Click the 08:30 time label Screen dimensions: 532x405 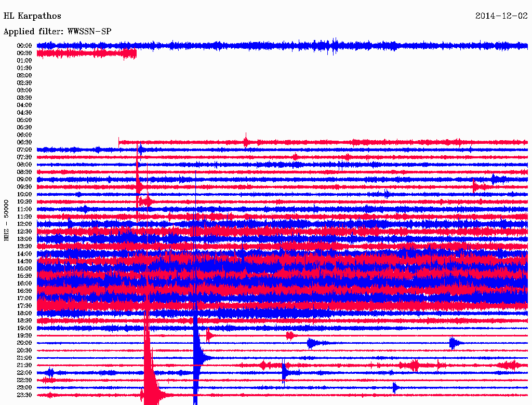[24, 172]
